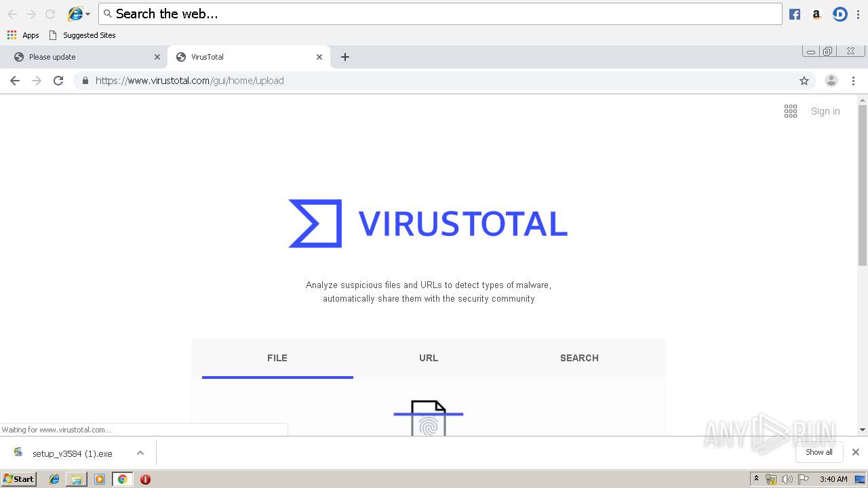Bookmark this page with star icon
The image size is (868, 488).
click(x=804, y=81)
